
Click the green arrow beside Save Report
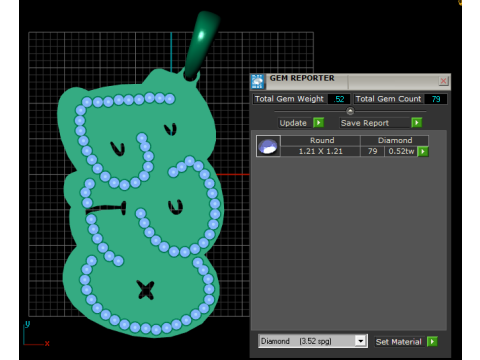point(417,123)
